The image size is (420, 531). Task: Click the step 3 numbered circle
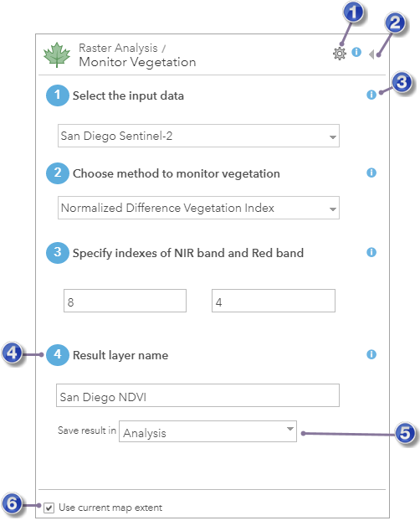(x=58, y=253)
